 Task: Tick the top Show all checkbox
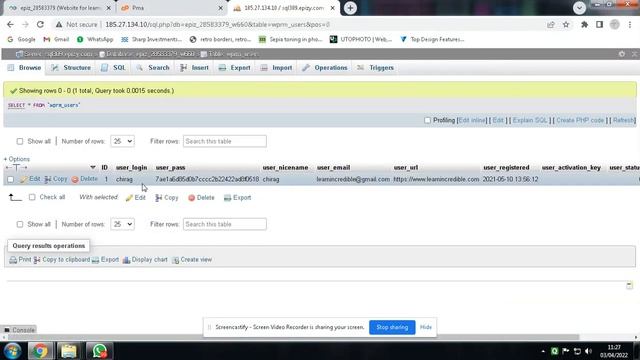point(20,141)
